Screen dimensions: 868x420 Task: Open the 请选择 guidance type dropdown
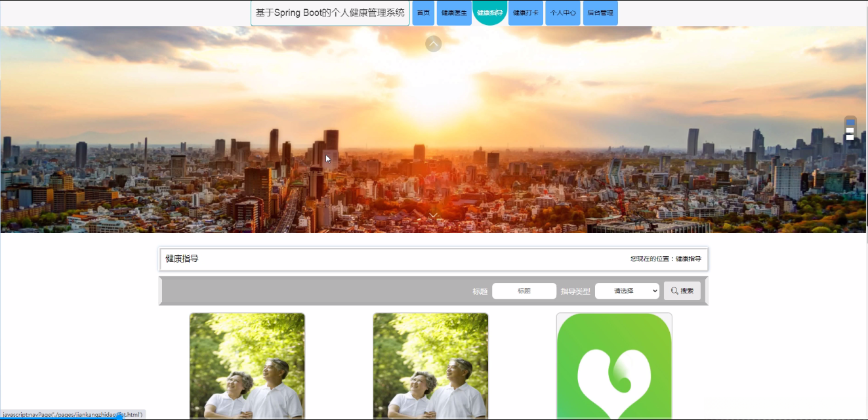coord(627,291)
